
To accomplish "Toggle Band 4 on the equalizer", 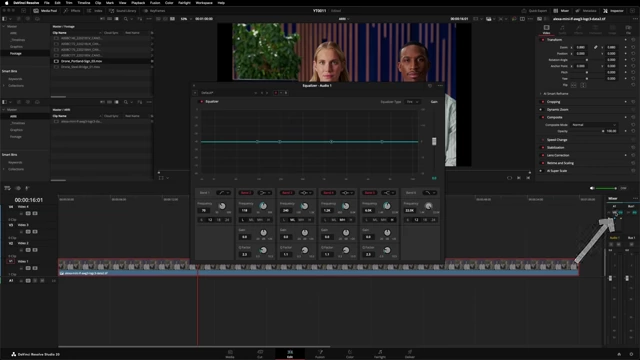I will point(328,193).
